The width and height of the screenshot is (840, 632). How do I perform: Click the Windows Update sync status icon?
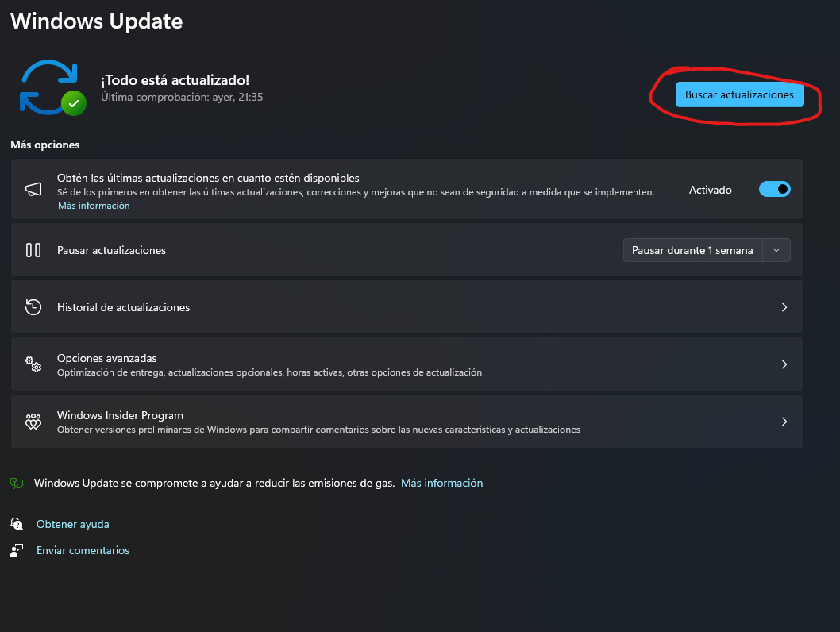point(52,88)
